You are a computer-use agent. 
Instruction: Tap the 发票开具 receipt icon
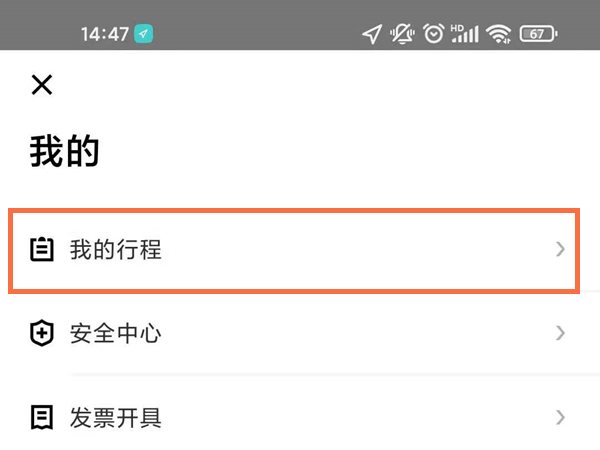41,417
